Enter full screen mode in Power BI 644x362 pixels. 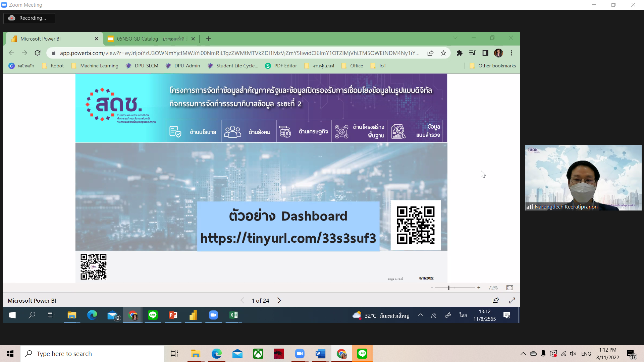point(512,300)
